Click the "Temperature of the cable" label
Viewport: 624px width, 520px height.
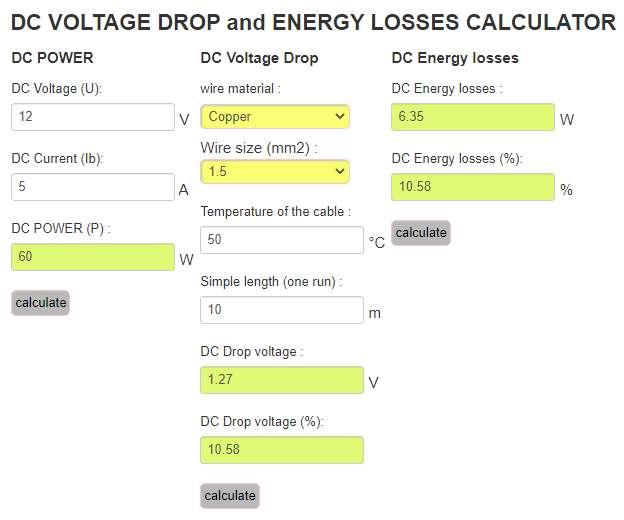(x=276, y=211)
